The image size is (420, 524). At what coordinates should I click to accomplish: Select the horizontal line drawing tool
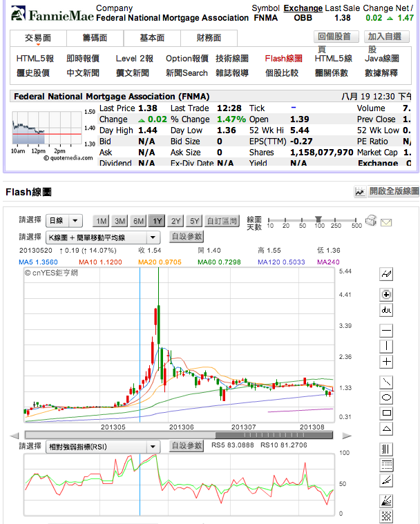click(386, 331)
